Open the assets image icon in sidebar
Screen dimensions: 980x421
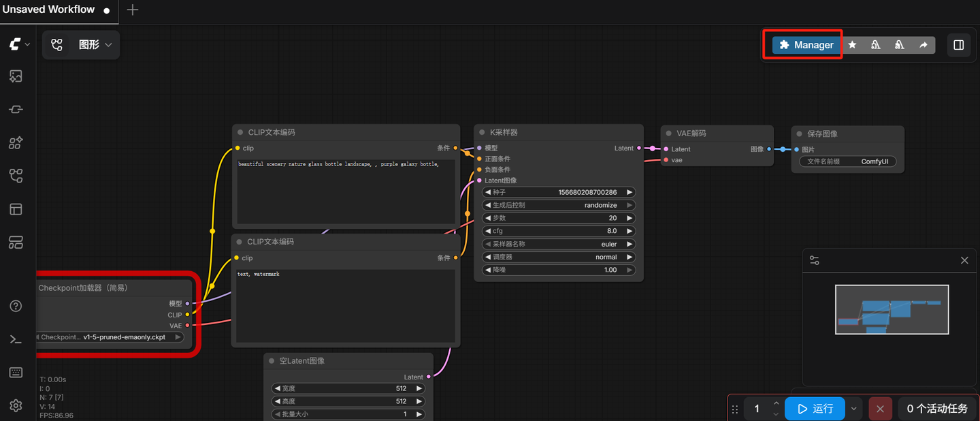(16, 76)
